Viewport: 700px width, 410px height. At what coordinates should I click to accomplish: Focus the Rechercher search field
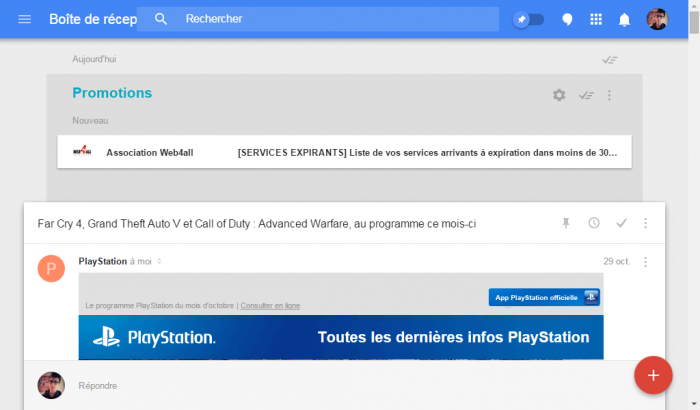(318, 19)
